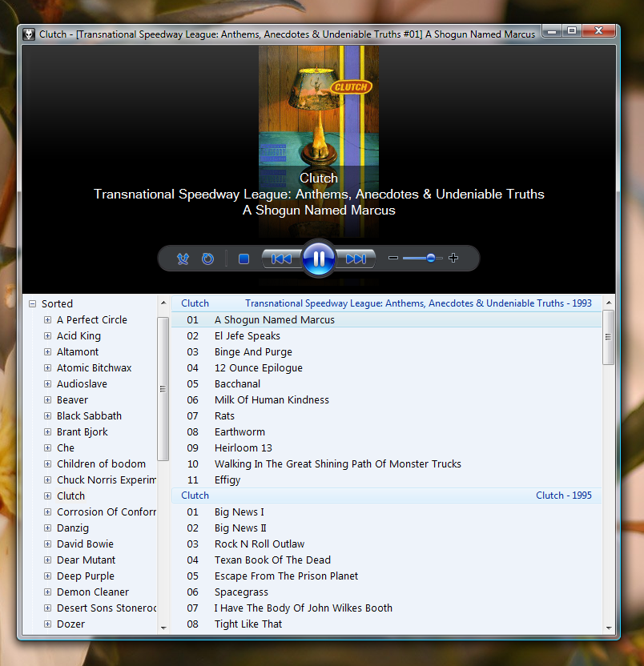644x666 pixels.
Task: Increase volume with the plus icon
Action: click(453, 258)
